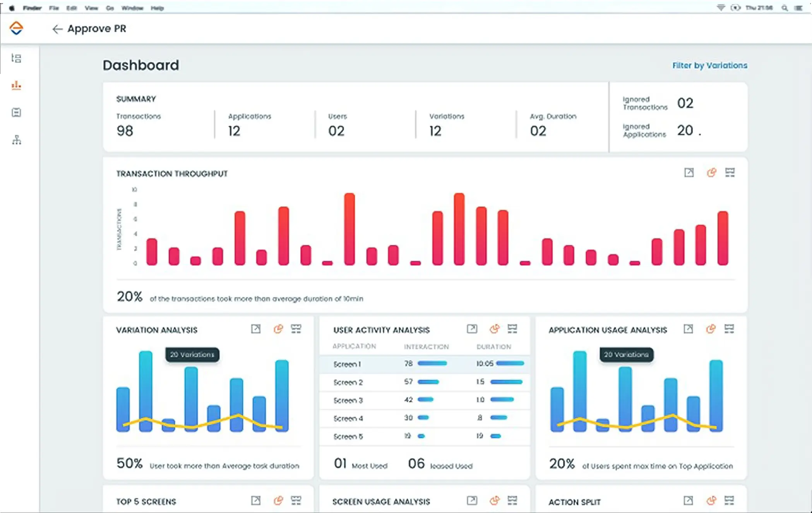Screen dimensions: 812x513
Task: Expand Top 5 Screens card
Action: pos(256,501)
